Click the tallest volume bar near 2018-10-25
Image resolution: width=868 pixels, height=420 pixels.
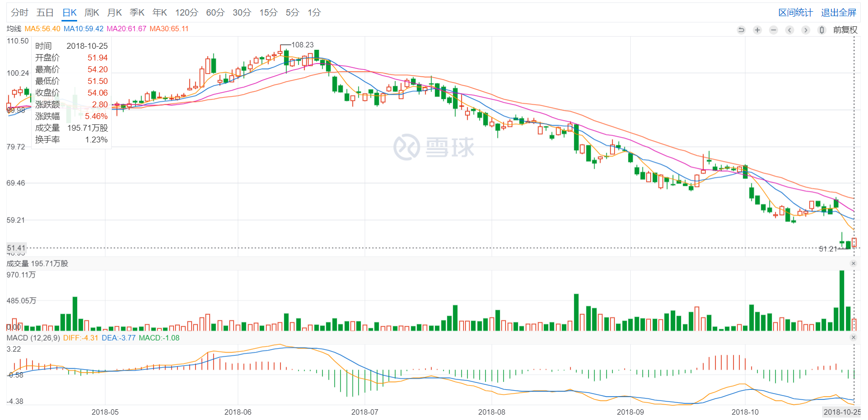pyautogui.click(x=842, y=300)
